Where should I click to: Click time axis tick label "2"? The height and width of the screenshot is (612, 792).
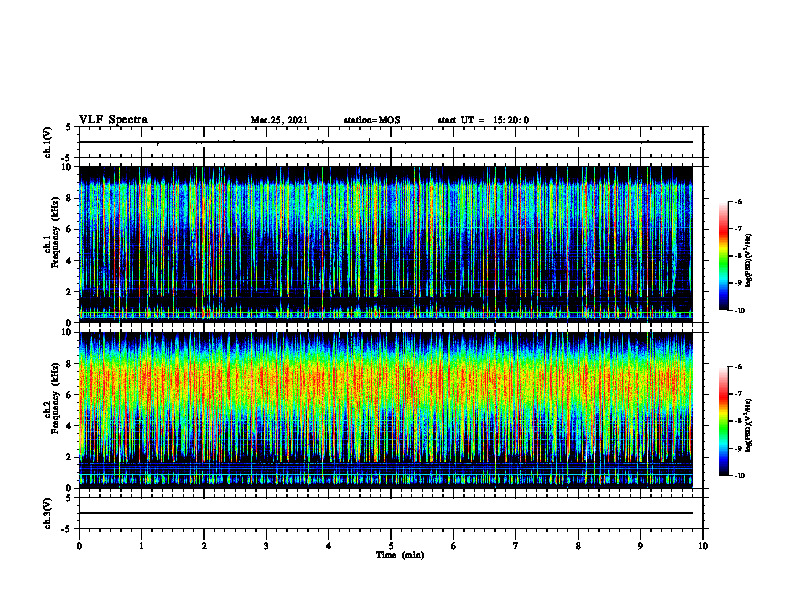click(x=204, y=546)
